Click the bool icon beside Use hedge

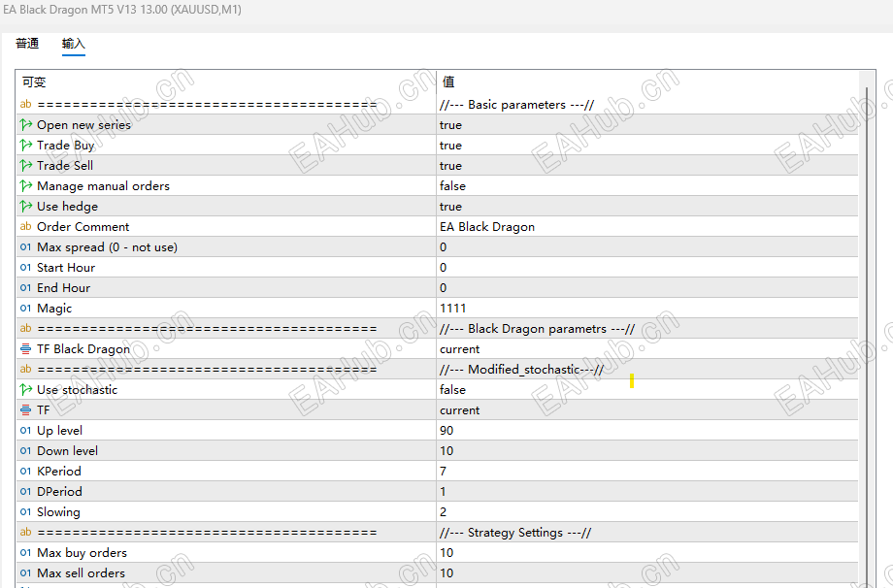(x=25, y=206)
